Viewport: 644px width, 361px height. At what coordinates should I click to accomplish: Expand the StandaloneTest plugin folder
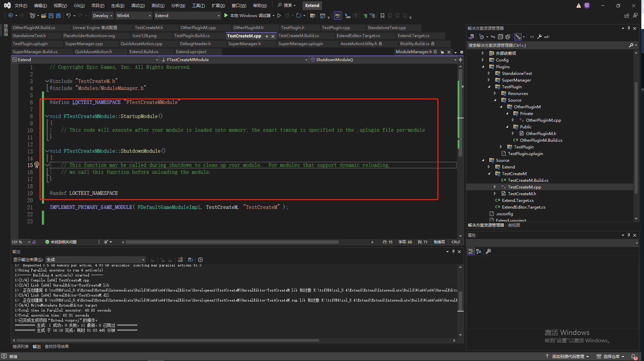click(x=489, y=73)
